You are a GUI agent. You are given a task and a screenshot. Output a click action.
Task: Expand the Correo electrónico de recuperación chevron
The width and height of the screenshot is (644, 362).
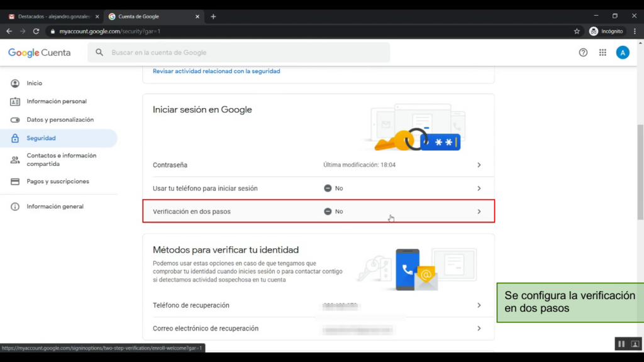(479, 328)
